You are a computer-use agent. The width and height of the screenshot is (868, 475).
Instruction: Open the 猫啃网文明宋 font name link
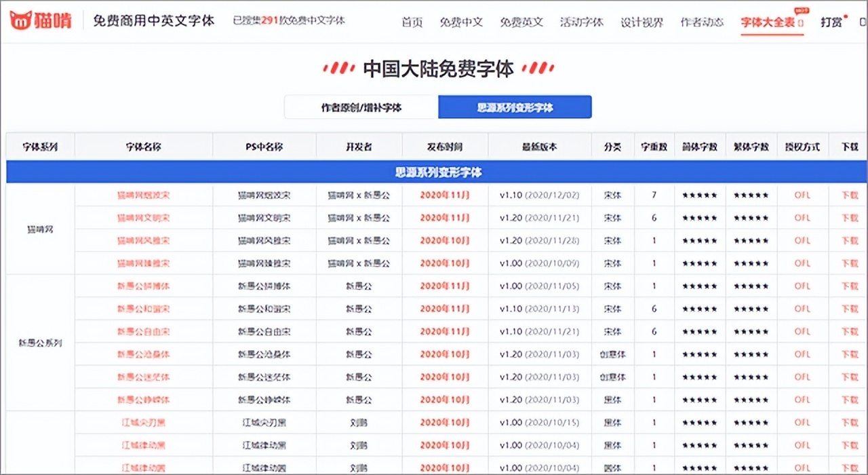(x=143, y=218)
